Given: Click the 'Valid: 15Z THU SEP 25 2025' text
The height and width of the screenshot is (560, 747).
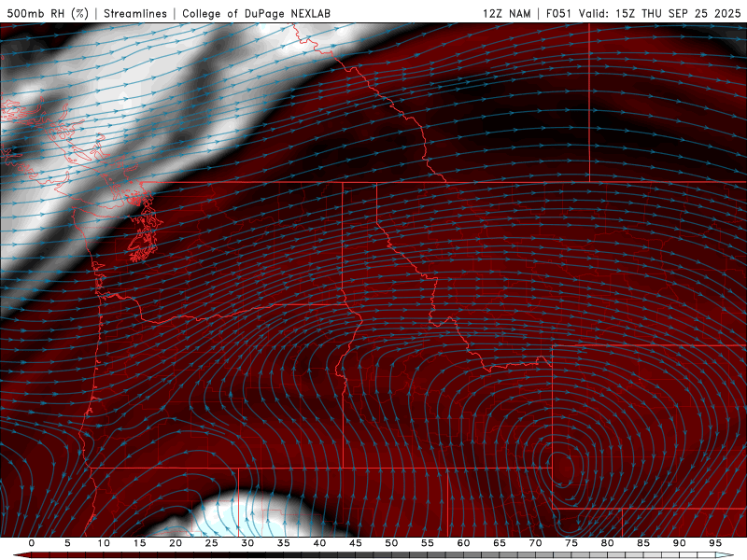Looking at the screenshot, I should (660, 13).
